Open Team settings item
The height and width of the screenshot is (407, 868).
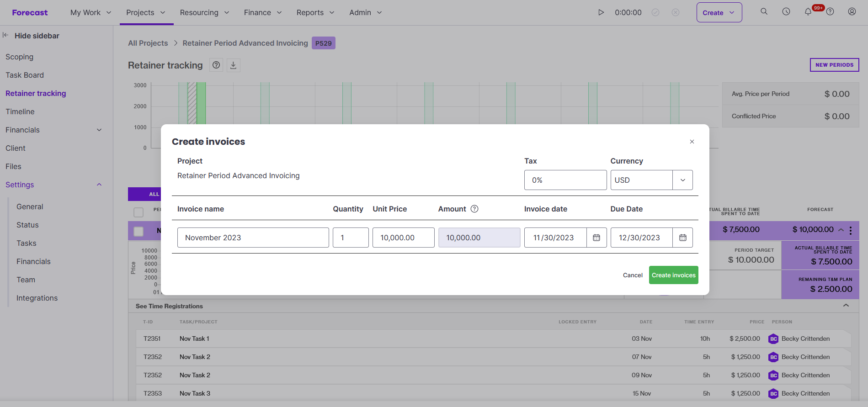point(26,280)
